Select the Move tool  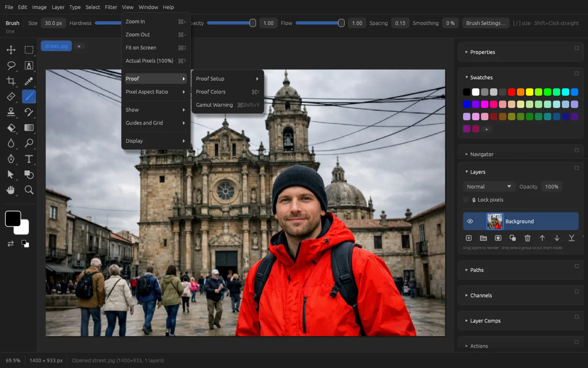(11, 50)
